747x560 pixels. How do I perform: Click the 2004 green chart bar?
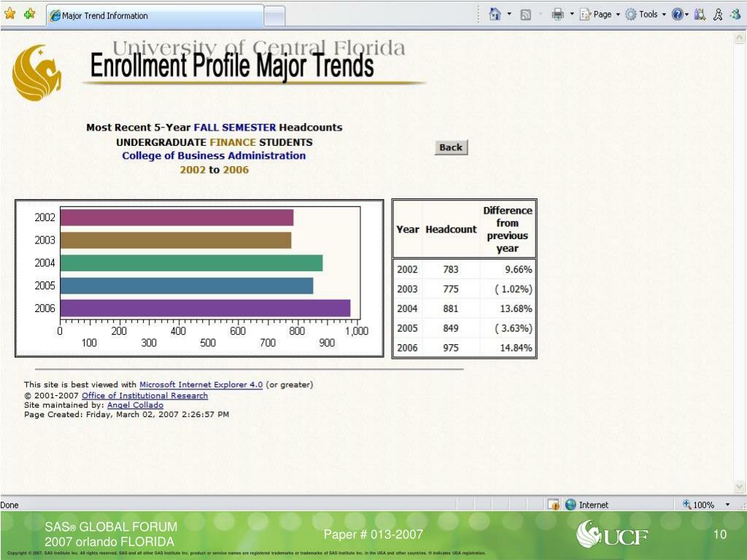(x=192, y=262)
